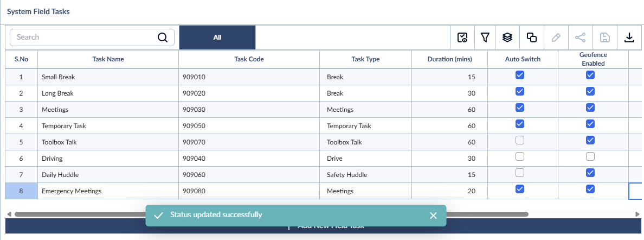Click Add New Field Task button

tap(322, 226)
